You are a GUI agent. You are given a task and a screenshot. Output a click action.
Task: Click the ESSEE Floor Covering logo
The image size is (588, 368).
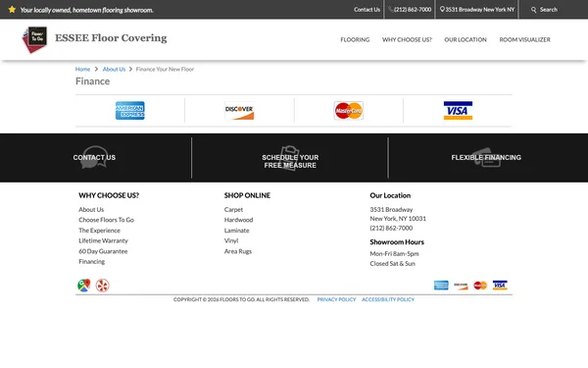click(x=95, y=39)
